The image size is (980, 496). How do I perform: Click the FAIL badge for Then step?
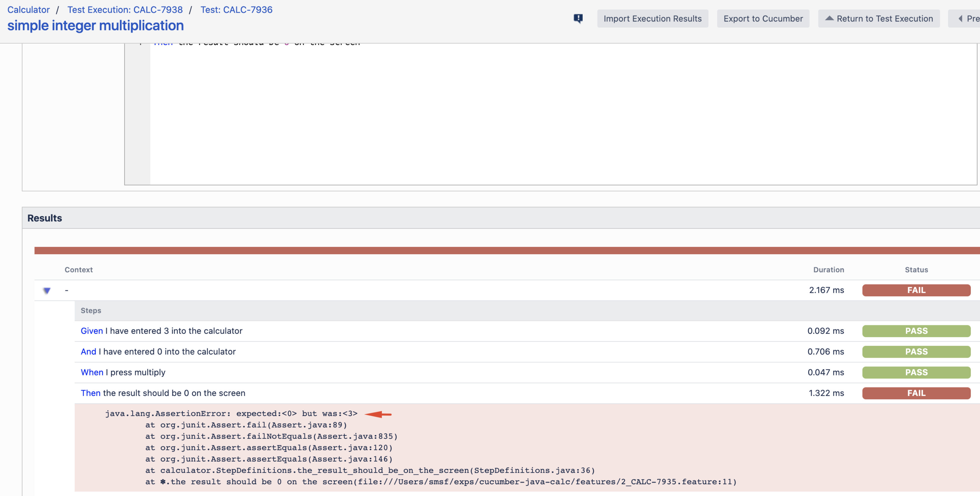coord(916,393)
